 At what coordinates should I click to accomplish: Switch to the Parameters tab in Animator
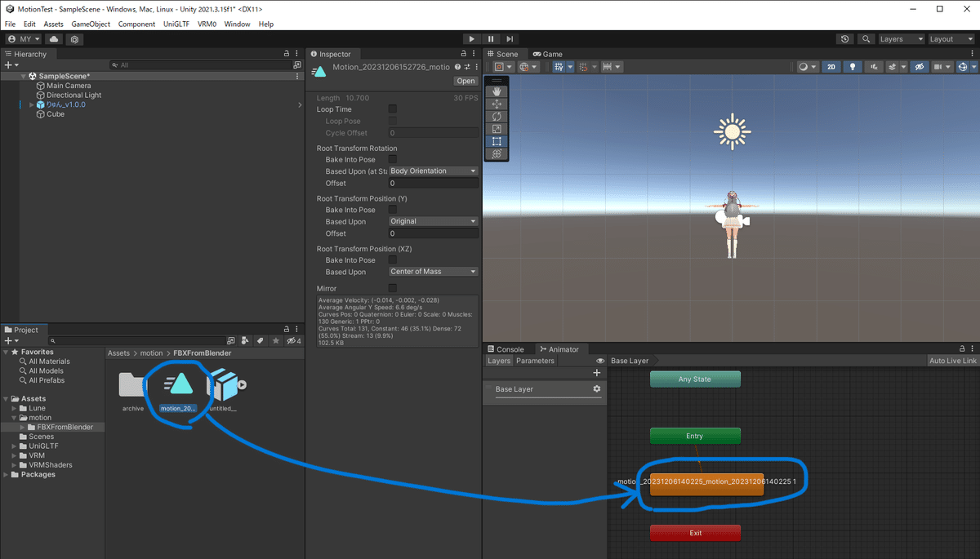coord(535,361)
